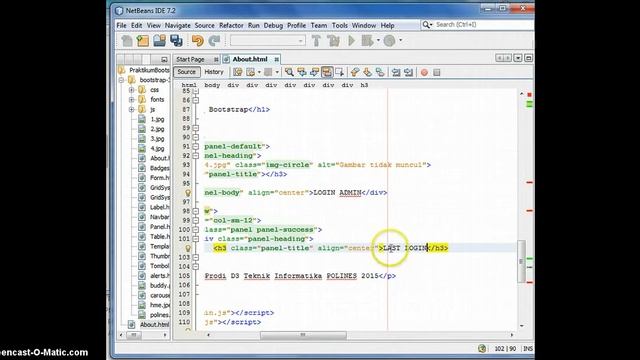640x360 pixels.
Task: Save all files with Save All icon
Action: 176,40
